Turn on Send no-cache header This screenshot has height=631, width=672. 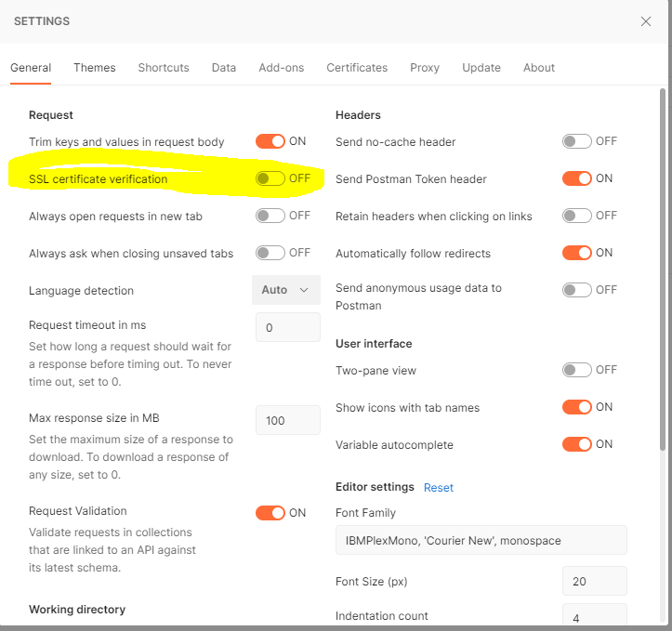(x=577, y=141)
